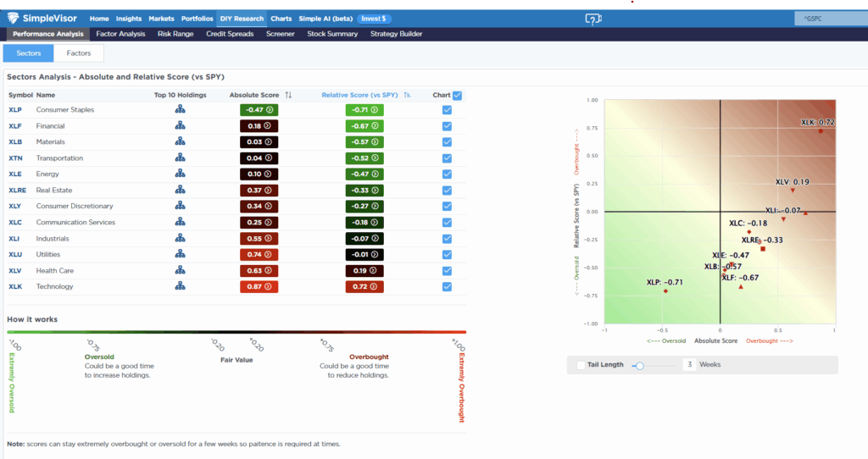Click Technology's Top 10 Holdings icon
This screenshot has height=459, width=868.
click(x=180, y=287)
